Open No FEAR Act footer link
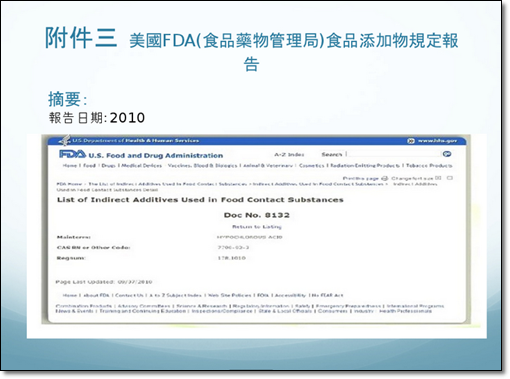This screenshot has width=510, height=379. [x=328, y=295]
